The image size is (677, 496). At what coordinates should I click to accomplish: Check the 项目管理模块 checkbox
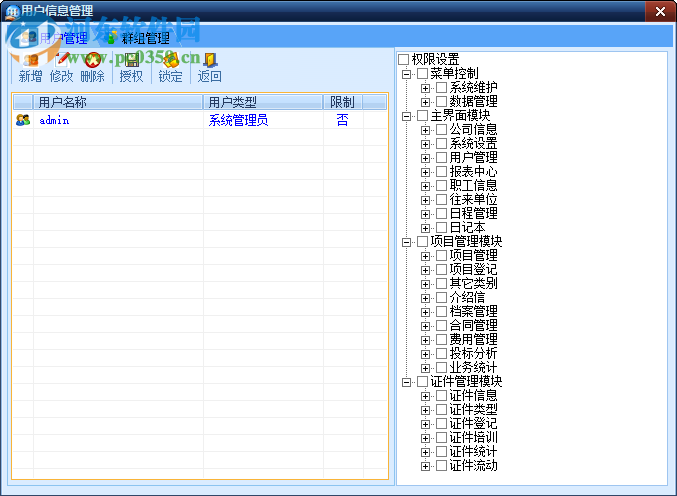tap(422, 241)
